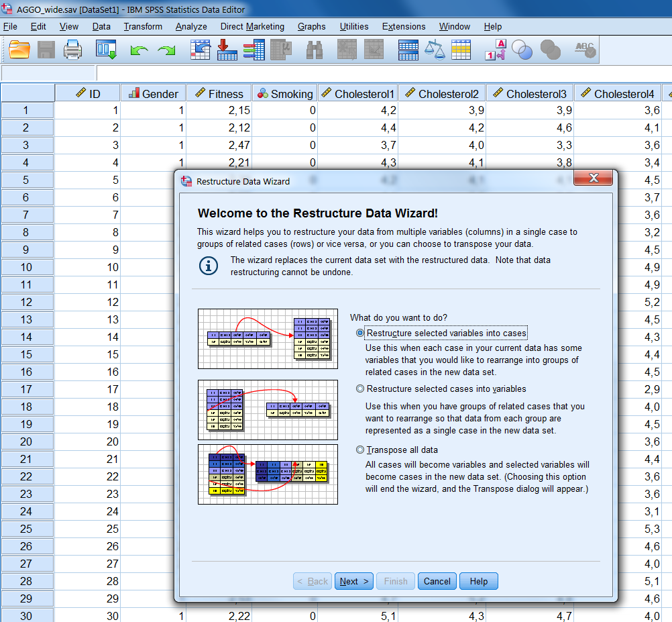
Task: Select Restructure selected variables into cases
Action: pos(360,333)
